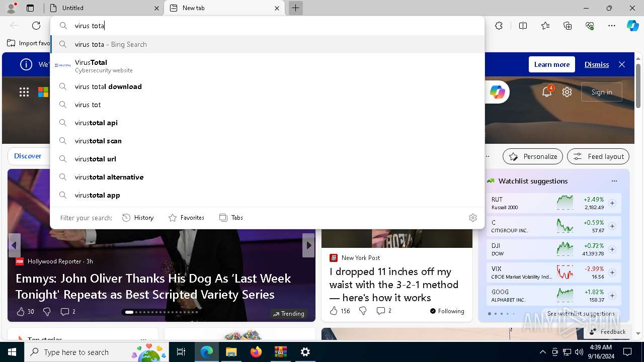Launch Firefox from taskbar
This screenshot has height=362, width=644.
click(256, 352)
